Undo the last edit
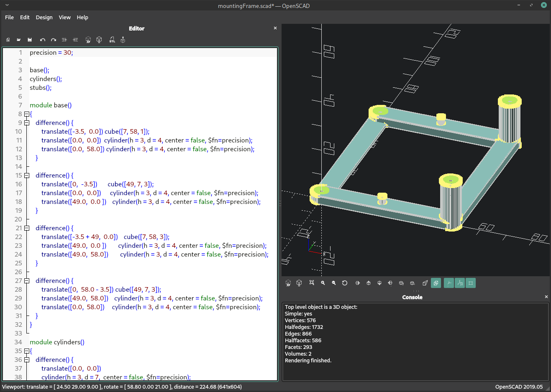Viewport: 551px width, 392px height. pos(42,40)
